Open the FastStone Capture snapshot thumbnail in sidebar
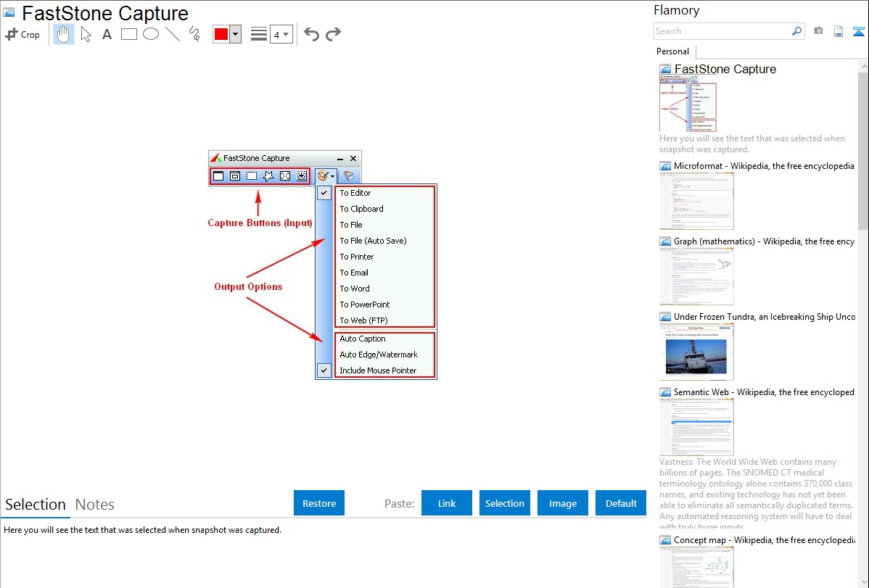869x588 pixels. (689, 104)
